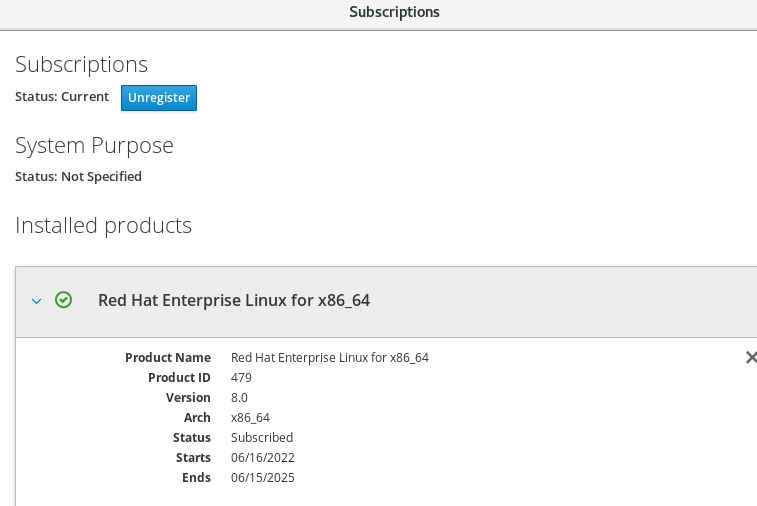Viewport: 757px width, 506px height.
Task: Click the System Purpose heading
Action: pyautogui.click(x=94, y=146)
